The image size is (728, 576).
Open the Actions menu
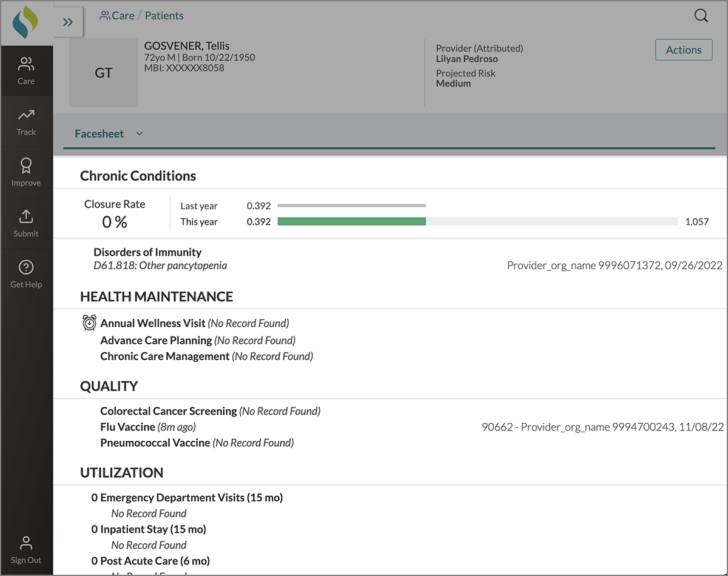683,50
